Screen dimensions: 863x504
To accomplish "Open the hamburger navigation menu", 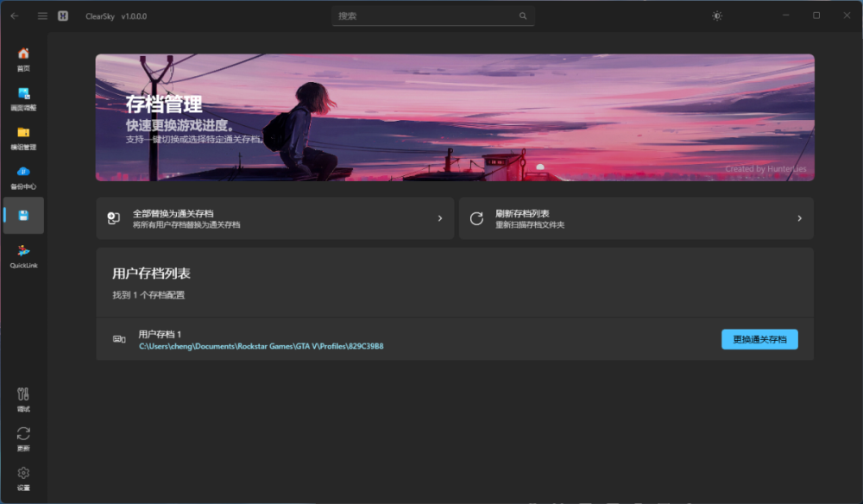I will pos(41,15).
